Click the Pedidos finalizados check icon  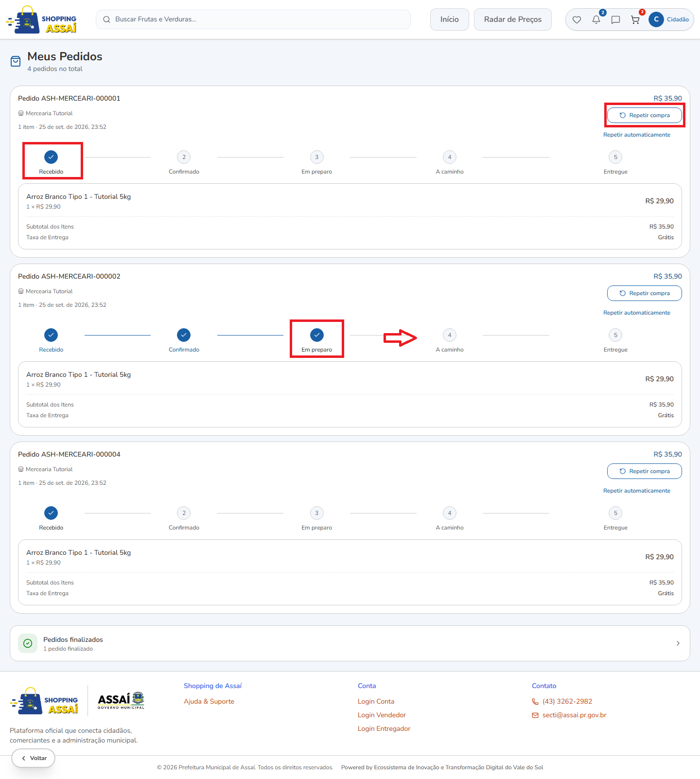28,643
